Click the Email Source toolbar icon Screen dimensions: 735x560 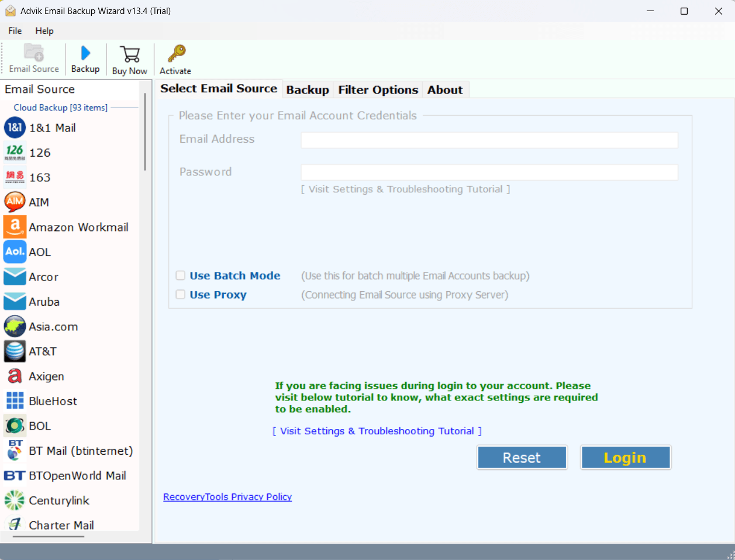34,53
